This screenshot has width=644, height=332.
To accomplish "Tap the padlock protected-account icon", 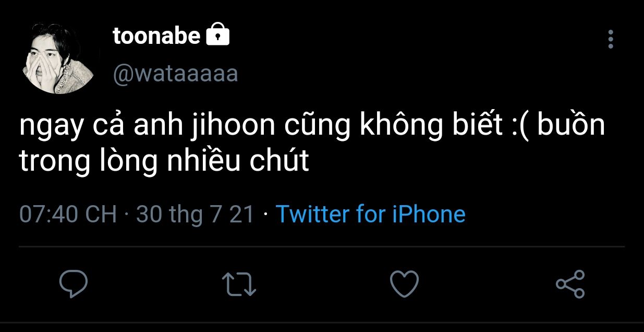I will pyautogui.click(x=218, y=35).
